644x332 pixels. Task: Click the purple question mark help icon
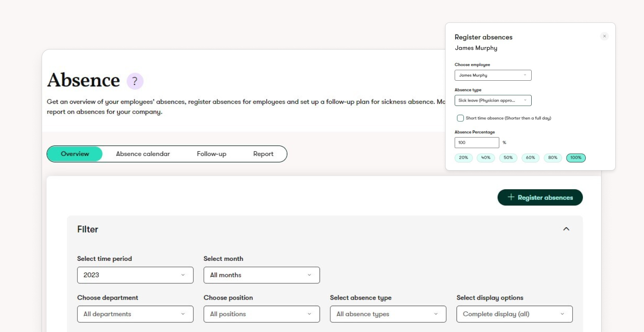tap(135, 81)
